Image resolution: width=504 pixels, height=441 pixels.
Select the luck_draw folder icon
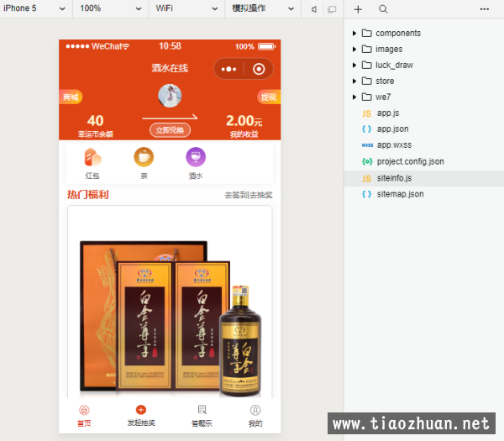coord(367,65)
